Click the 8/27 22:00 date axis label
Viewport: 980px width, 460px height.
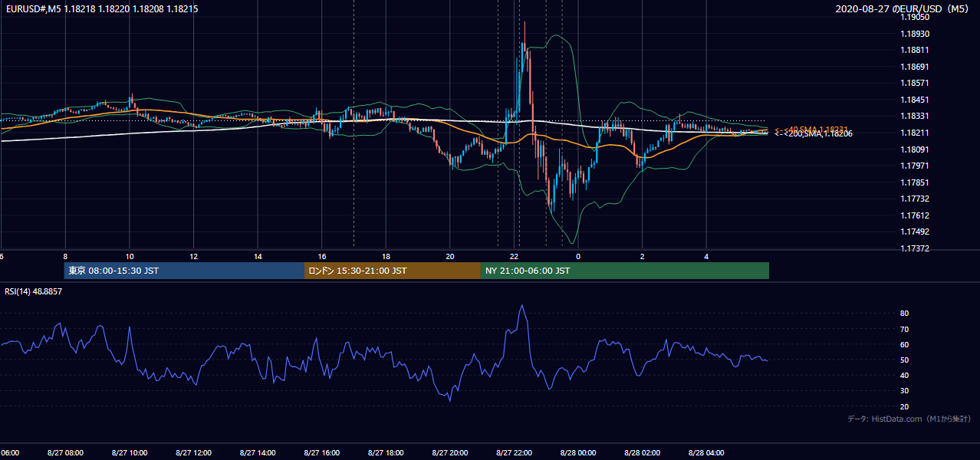click(515, 453)
